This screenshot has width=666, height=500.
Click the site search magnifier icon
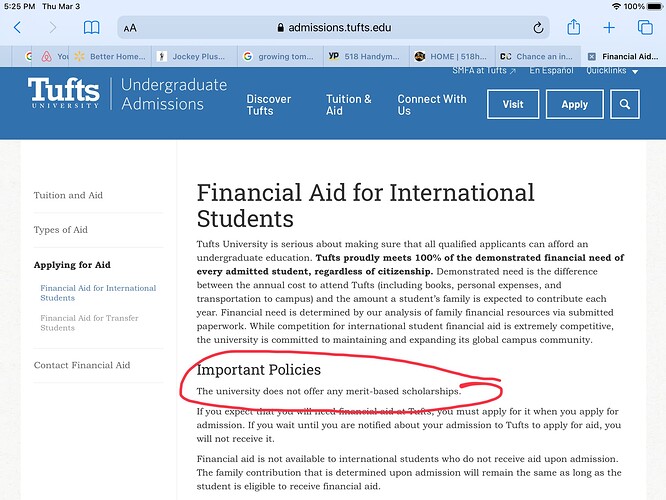(x=625, y=104)
